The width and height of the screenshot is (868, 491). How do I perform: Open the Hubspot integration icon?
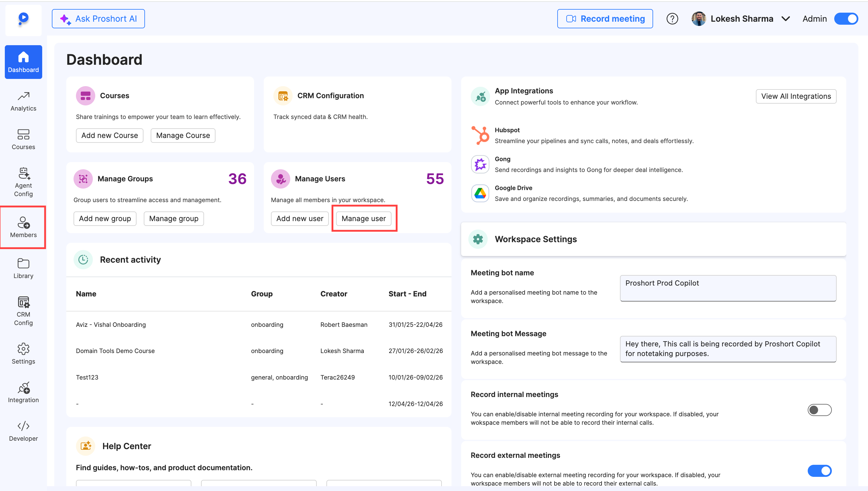pyautogui.click(x=480, y=135)
